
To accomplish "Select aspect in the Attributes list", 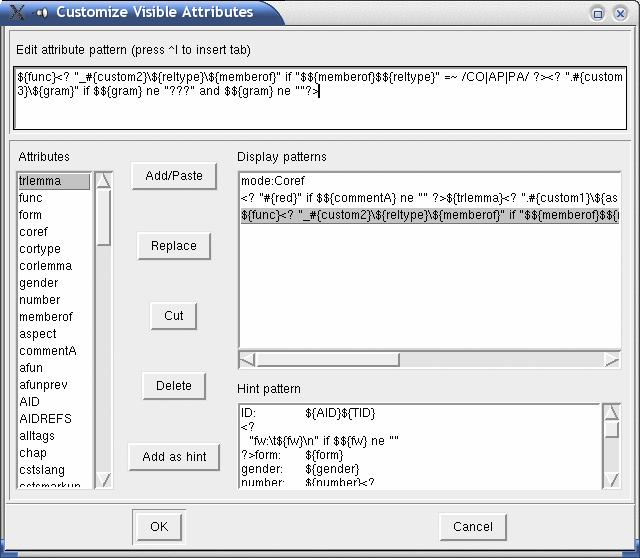I will tap(54, 334).
